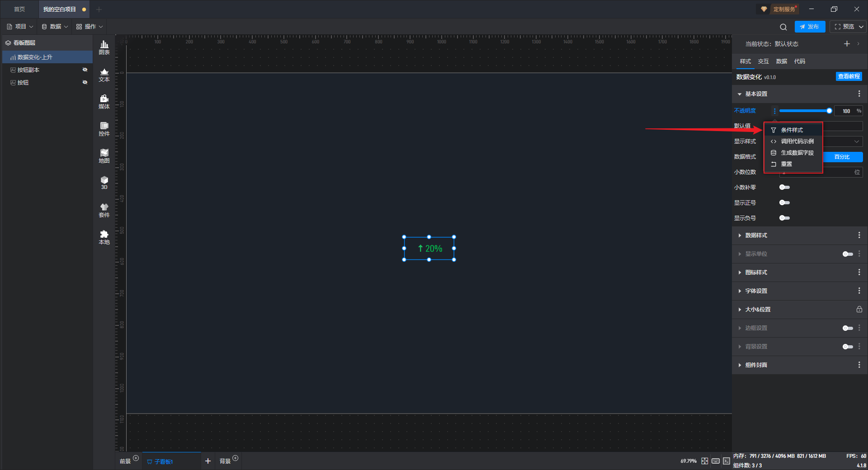Add a new state with plus icon

pyautogui.click(x=847, y=44)
